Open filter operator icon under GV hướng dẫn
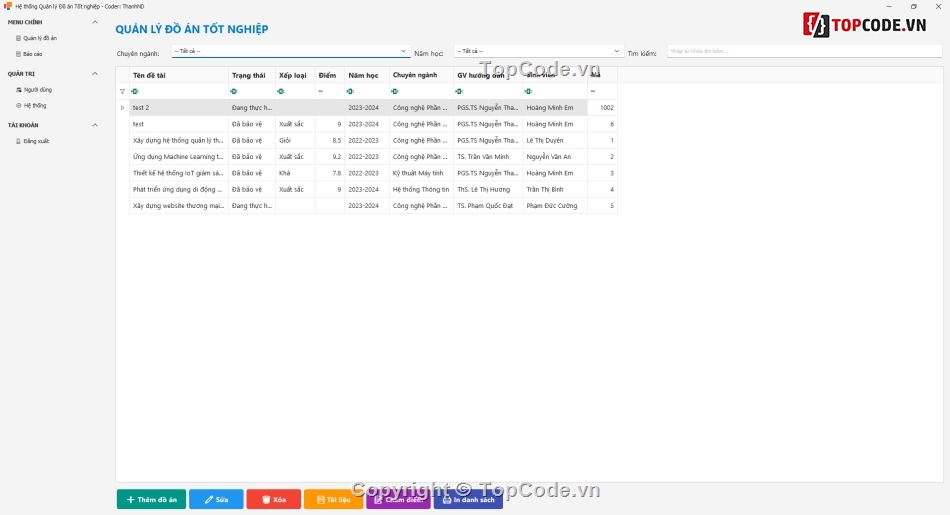Image resolution: width=950 pixels, height=515 pixels. coord(459,91)
